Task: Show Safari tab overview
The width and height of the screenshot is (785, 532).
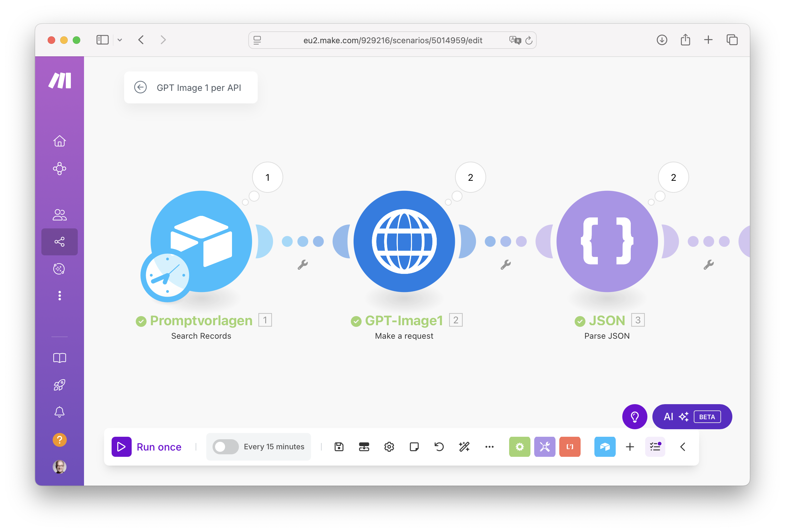Action: [732, 40]
